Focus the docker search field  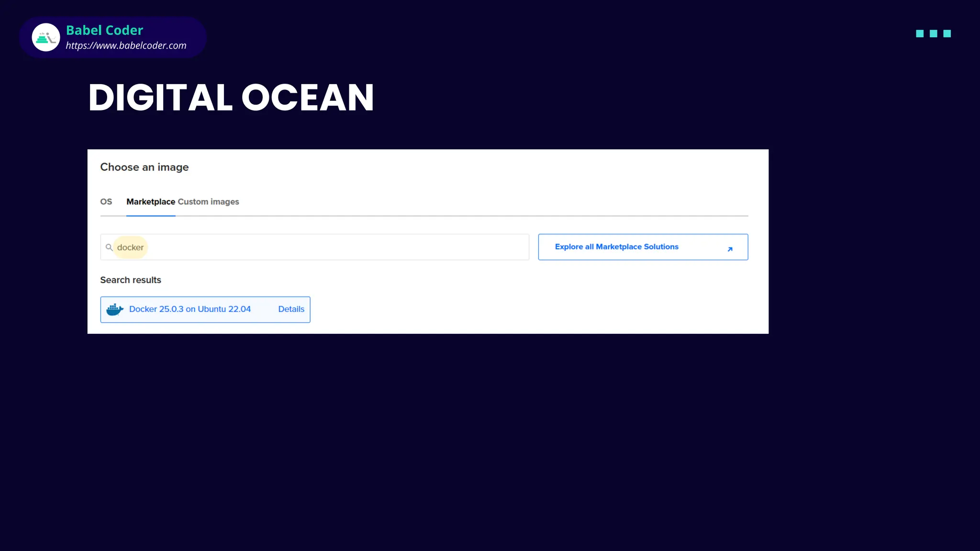315,247
